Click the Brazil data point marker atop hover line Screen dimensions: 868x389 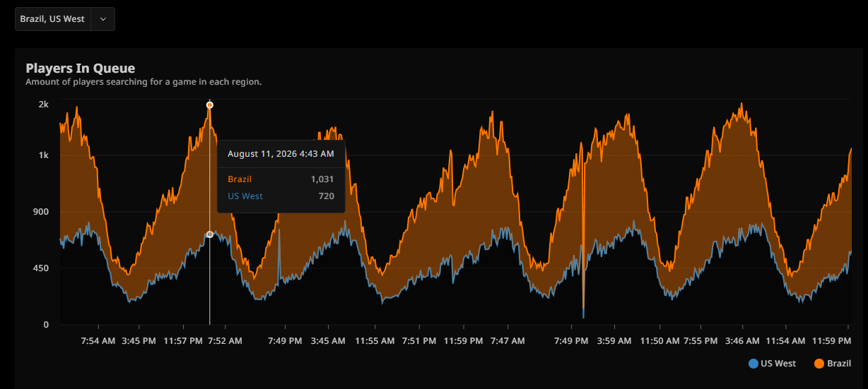tap(210, 105)
